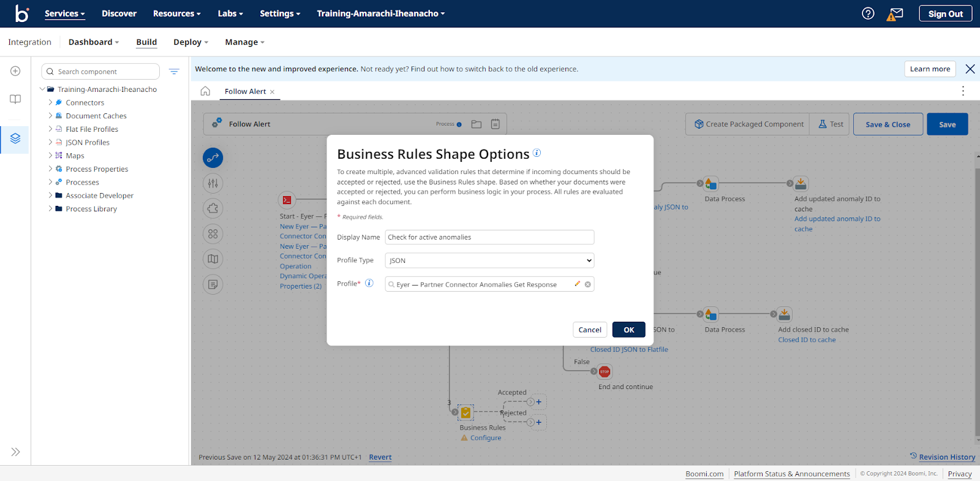980x481 pixels.
Task: Open the mail notifications icon
Action: point(895,13)
